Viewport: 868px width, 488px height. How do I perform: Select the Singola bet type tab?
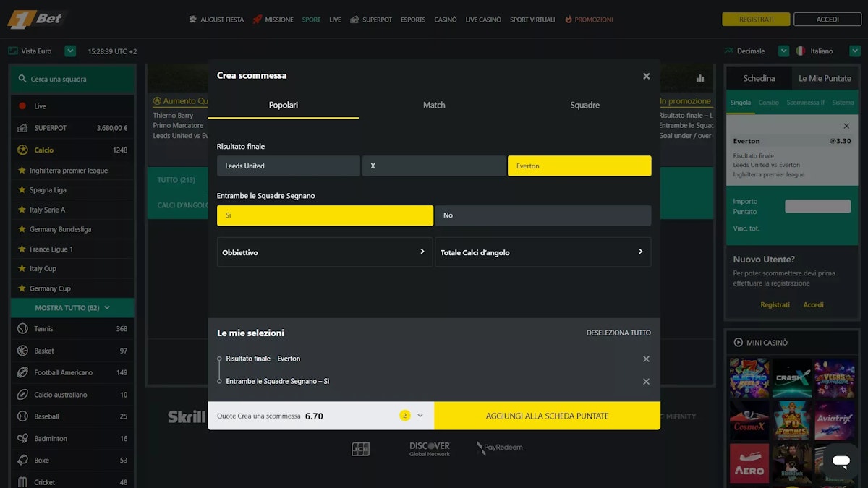pyautogui.click(x=741, y=103)
